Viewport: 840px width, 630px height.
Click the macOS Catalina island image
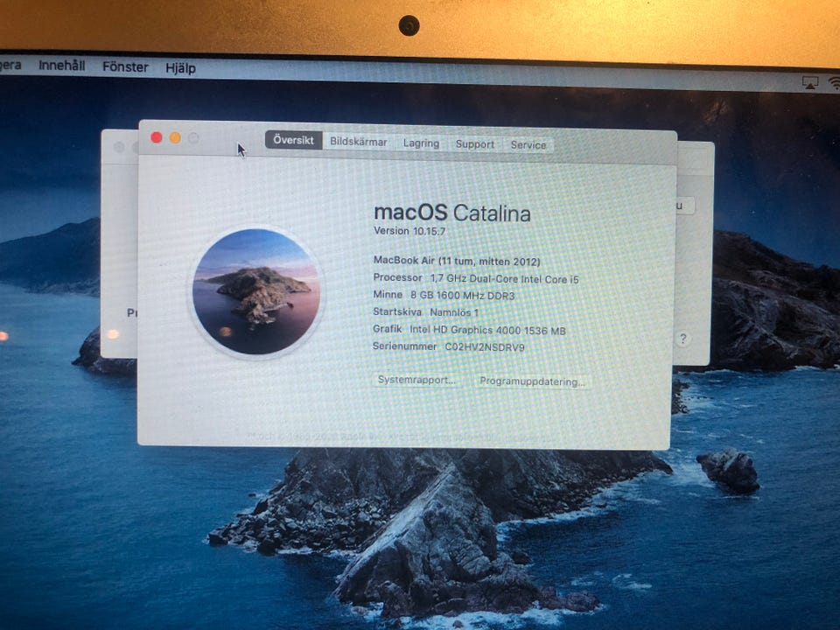click(x=256, y=291)
